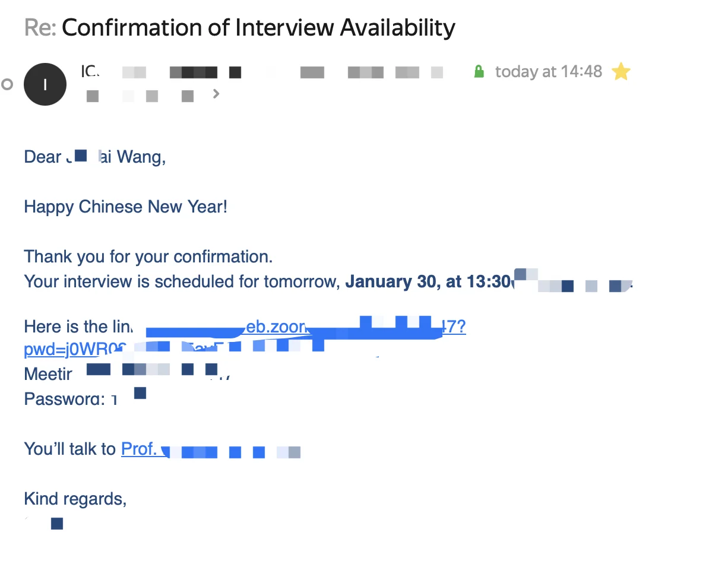This screenshot has width=728, height=564.
Task: Click "Thank you for your confirmation." sentence
Action: (148, 257)
